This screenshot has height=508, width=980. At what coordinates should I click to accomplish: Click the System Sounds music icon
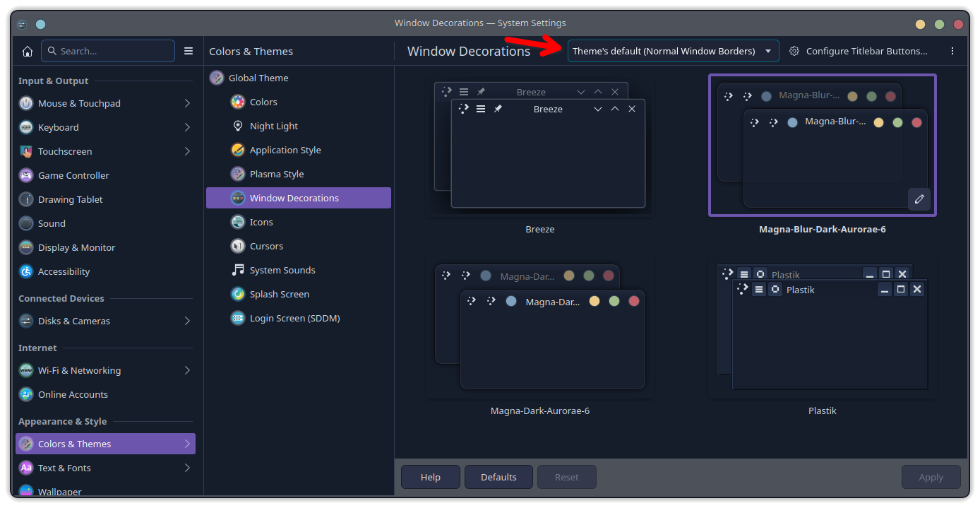click(238, 270)
